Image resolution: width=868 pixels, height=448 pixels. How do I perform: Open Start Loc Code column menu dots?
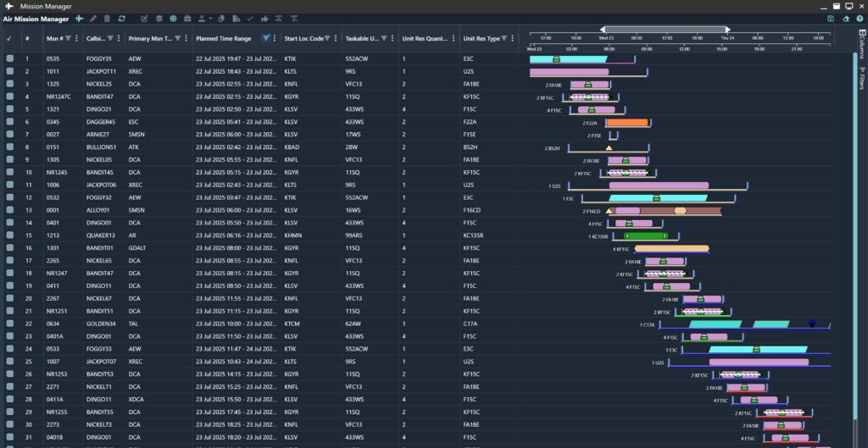click(336, 39)
